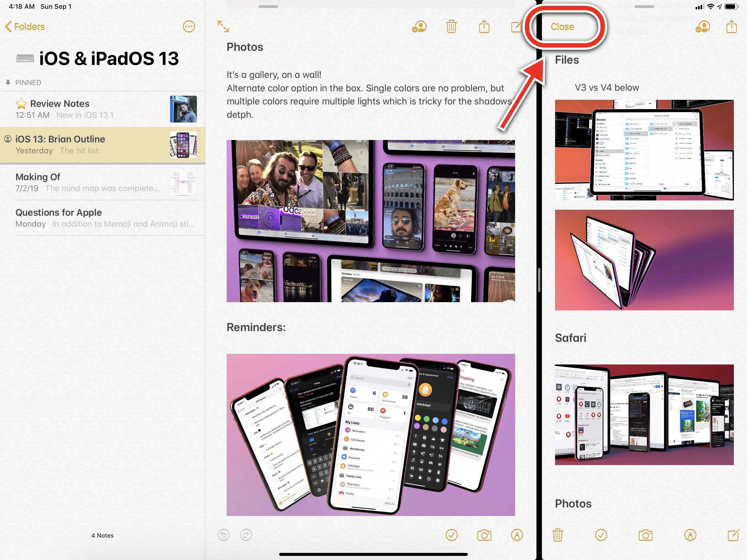747x560 pixels.
Task: Compose new note in side window
Action: click(x=733, y=535)
